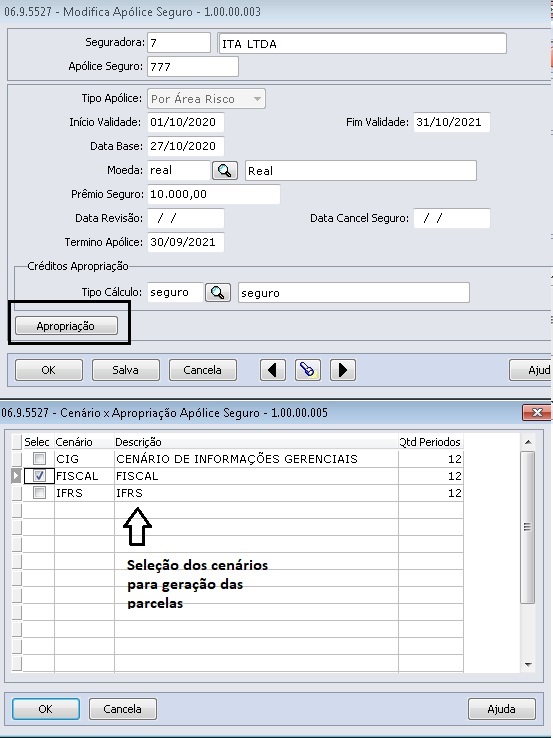Go to the next record arrow
The height and width of the screenshot is (738, 553).
click(343, 370)
